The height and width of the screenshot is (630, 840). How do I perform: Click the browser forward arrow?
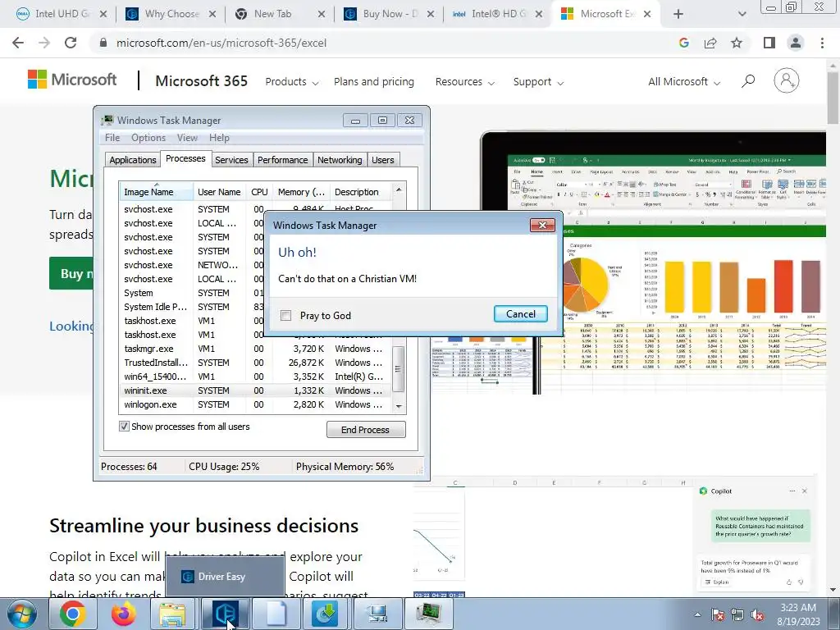[x=44, y=43]
